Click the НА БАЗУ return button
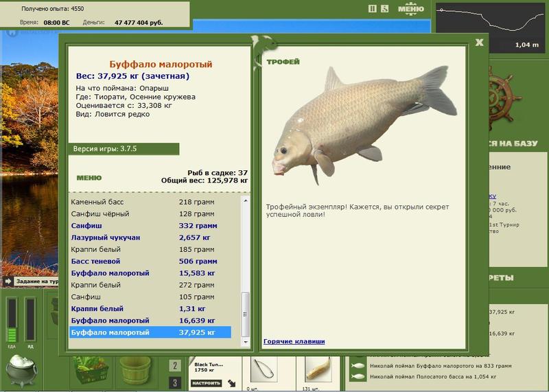 (514, 143)
